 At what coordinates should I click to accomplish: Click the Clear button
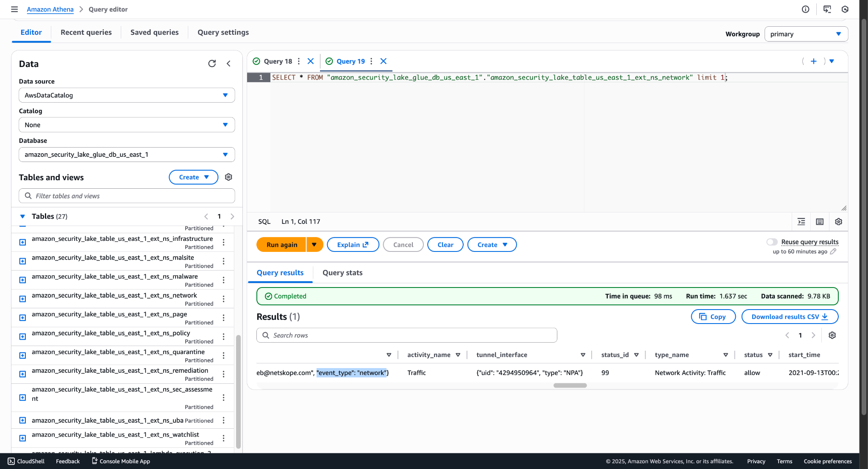[x=445, y=245]
